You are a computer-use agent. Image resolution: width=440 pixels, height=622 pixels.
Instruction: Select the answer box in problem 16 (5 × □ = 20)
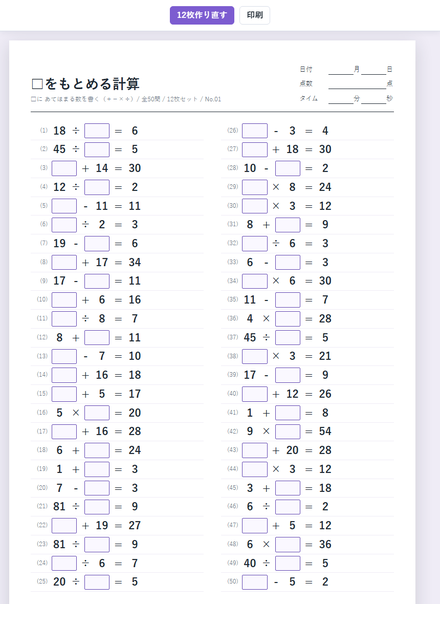97,413
